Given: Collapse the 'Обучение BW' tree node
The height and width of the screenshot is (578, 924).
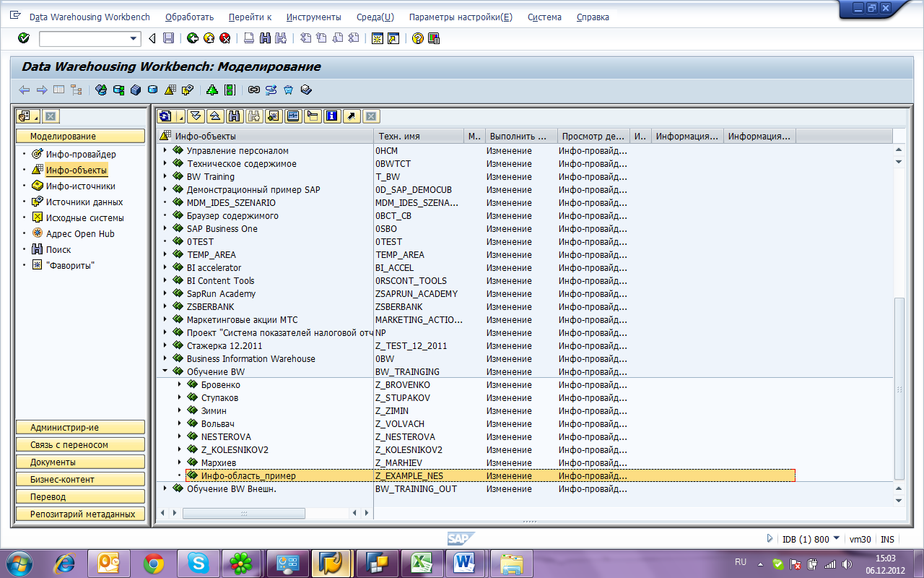Looking at the screenshot, I should tap(165, 371).
